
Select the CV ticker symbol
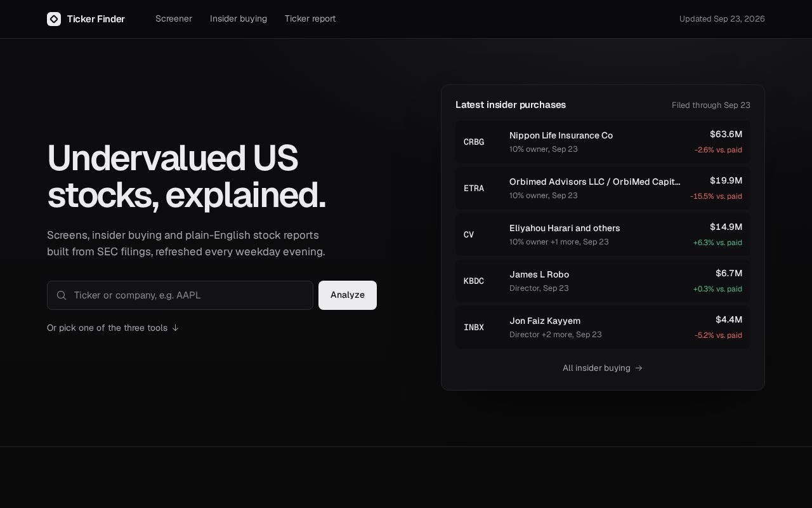[x=469, y=235]
